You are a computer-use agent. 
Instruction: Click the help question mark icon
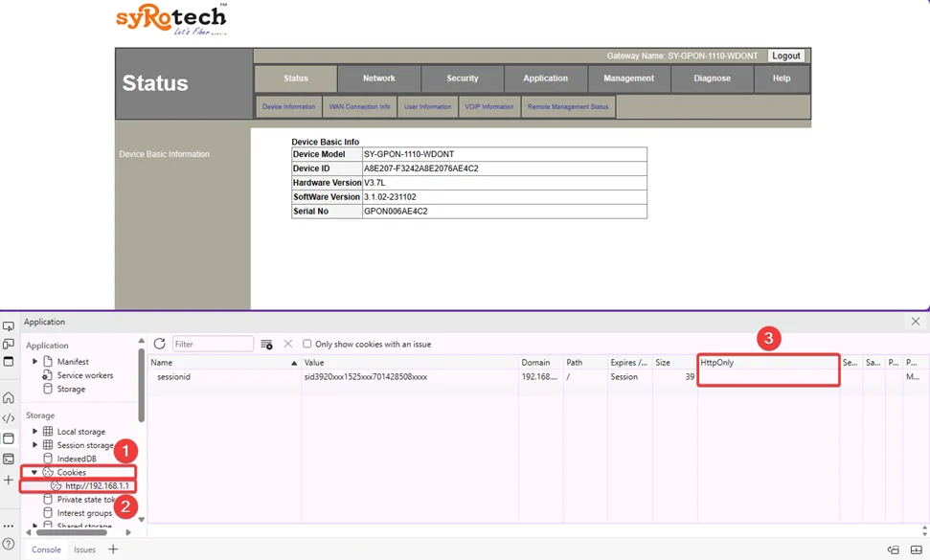pos(9,544)
